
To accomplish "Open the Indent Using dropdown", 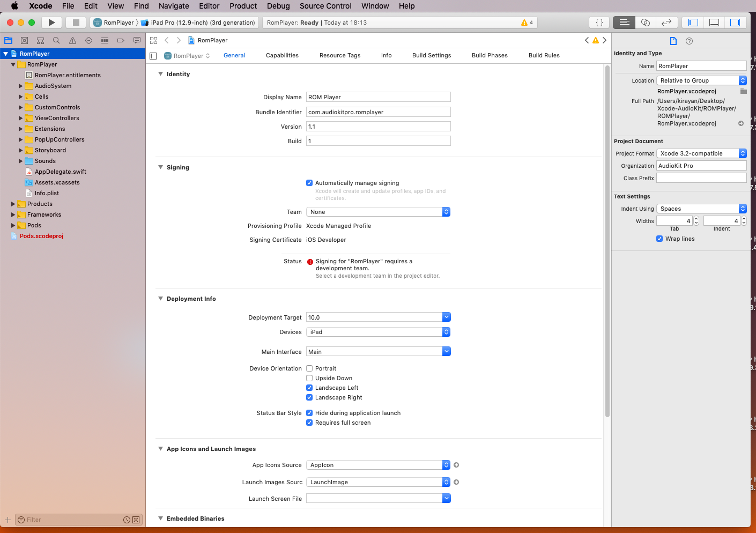I will 701,209.
